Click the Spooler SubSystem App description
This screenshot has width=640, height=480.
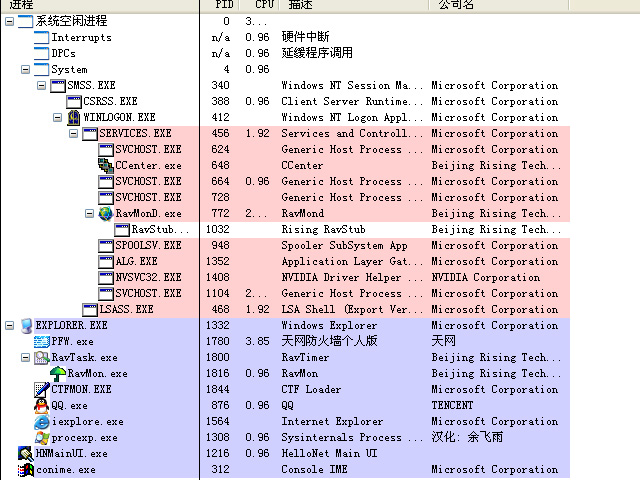coord(344,246)
